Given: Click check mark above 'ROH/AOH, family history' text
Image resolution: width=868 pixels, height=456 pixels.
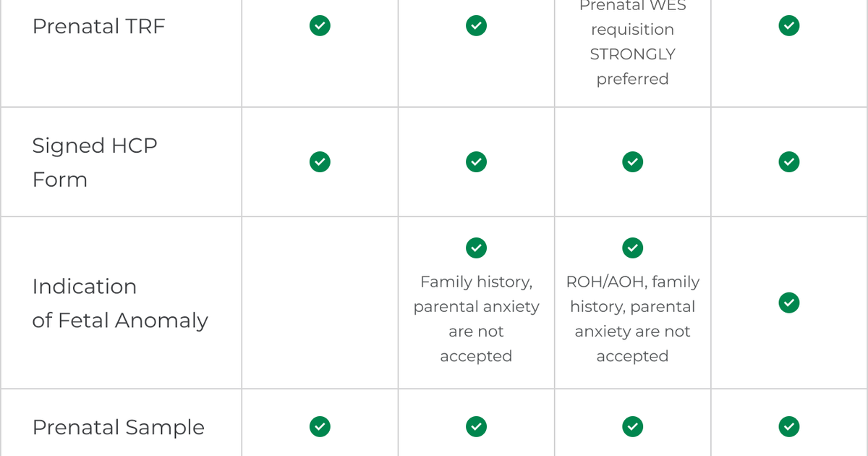Looking at the screenshot, I should (x=633, y=248).
